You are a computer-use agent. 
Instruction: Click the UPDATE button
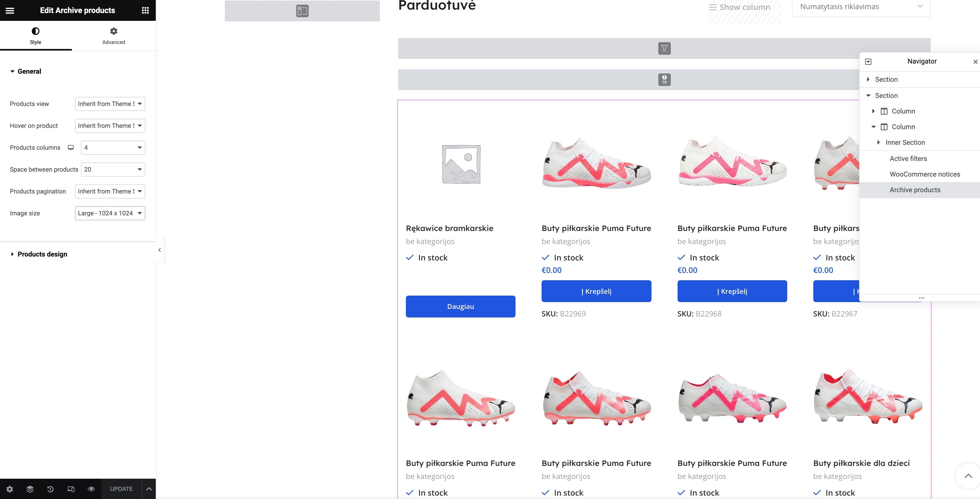[x=121, y=489]
